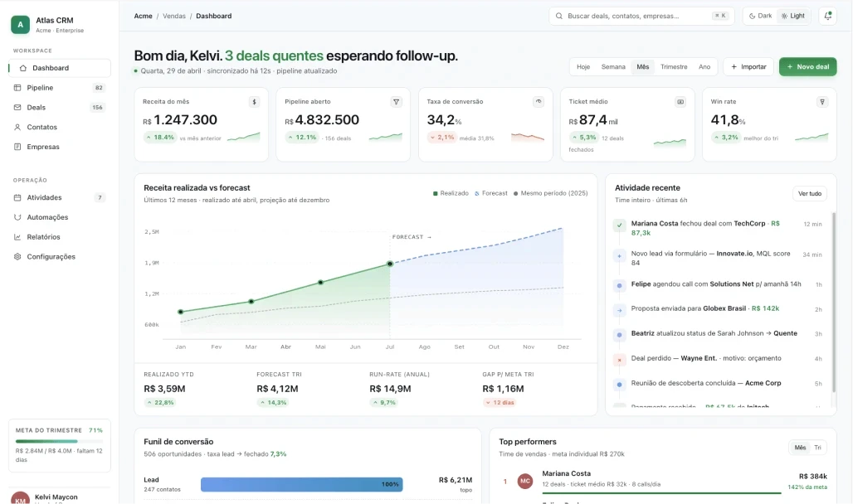This screenshot has width=853, height=504.
Task: Select the Semana period tab
Action: pos(613,67)
